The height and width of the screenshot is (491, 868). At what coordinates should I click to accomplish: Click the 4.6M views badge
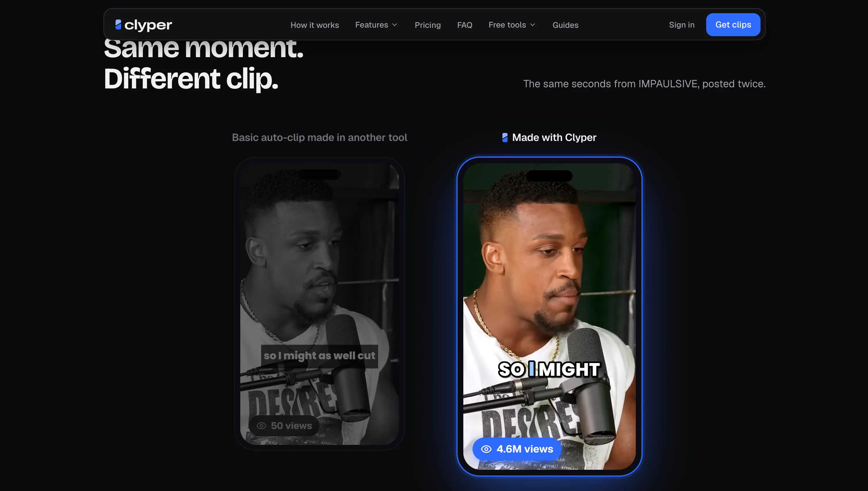click(517, 449)
